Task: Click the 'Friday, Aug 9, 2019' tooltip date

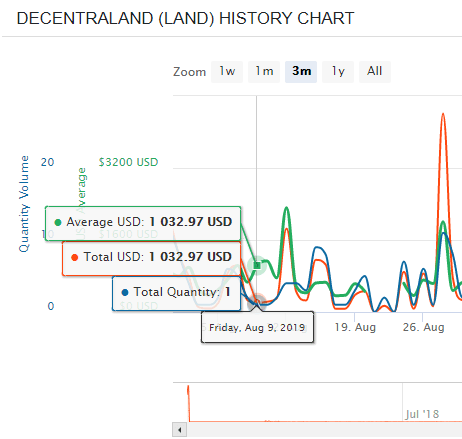Action: (x=257, y=328)
